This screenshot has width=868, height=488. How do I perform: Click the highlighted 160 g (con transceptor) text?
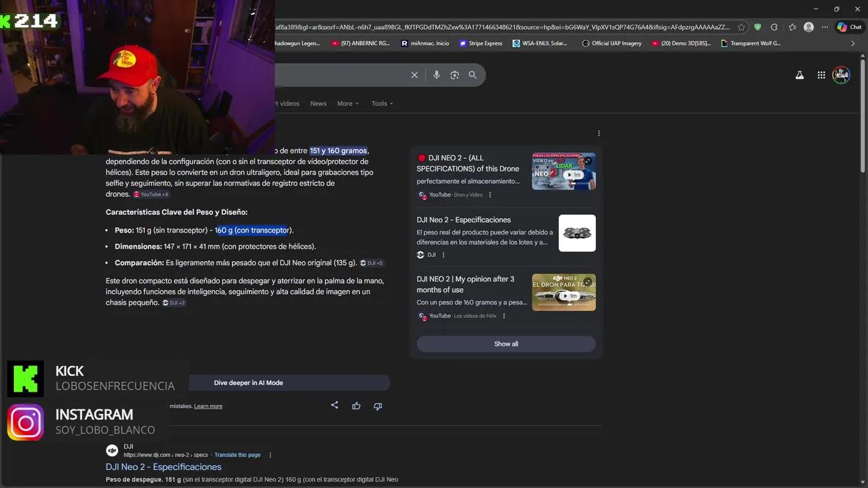(253, 230)
